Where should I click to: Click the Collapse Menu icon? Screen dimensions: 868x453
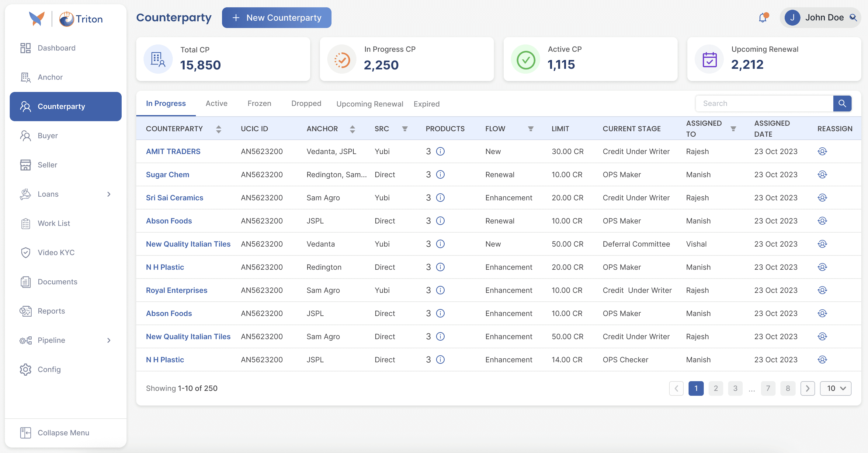[26, 432]
